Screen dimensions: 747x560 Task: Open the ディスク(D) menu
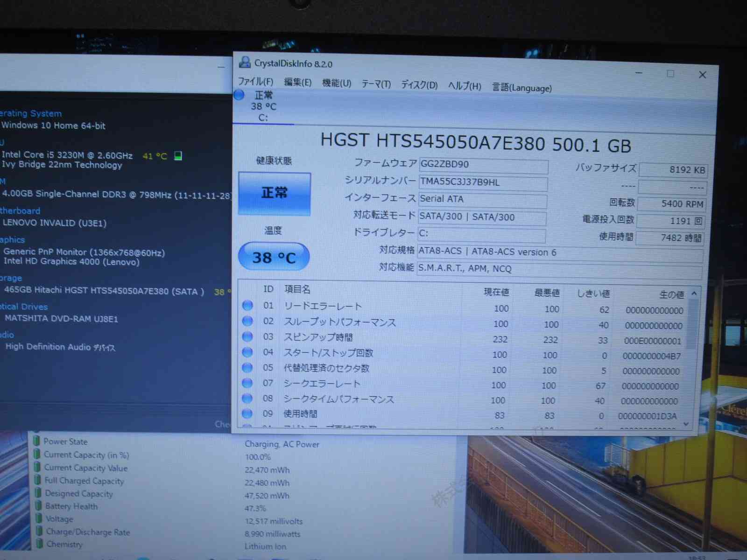[x=419, y=85]
